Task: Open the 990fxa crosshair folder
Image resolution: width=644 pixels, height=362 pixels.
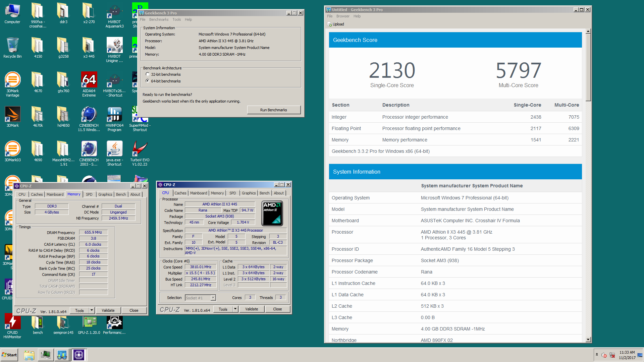Action: tap(38, 15)
